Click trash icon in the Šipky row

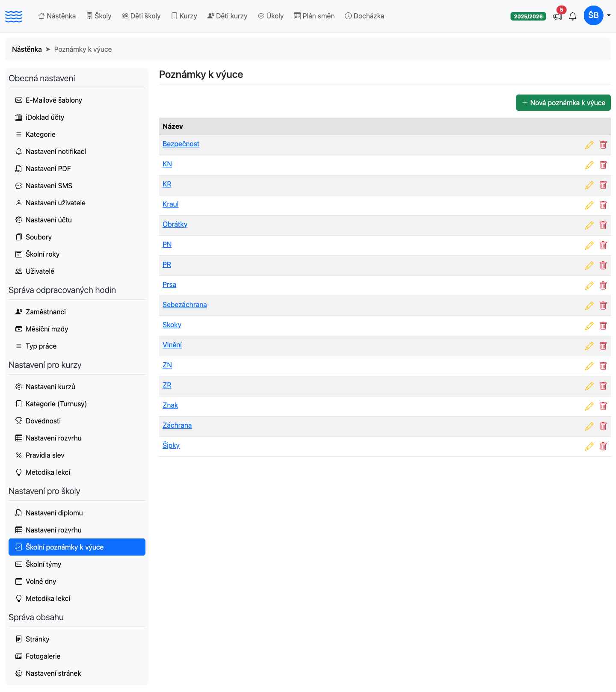pyautogui.click(x=603, y=447)
